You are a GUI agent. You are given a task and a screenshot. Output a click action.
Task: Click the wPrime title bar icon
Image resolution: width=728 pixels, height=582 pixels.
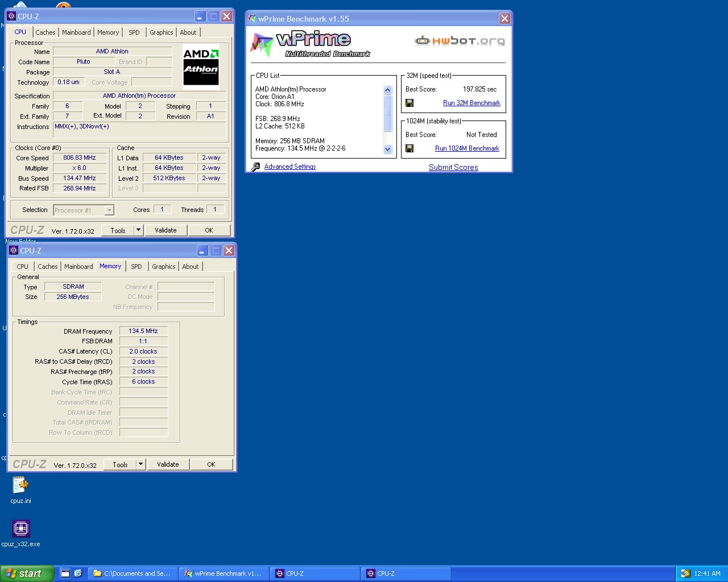click(253, 19)
